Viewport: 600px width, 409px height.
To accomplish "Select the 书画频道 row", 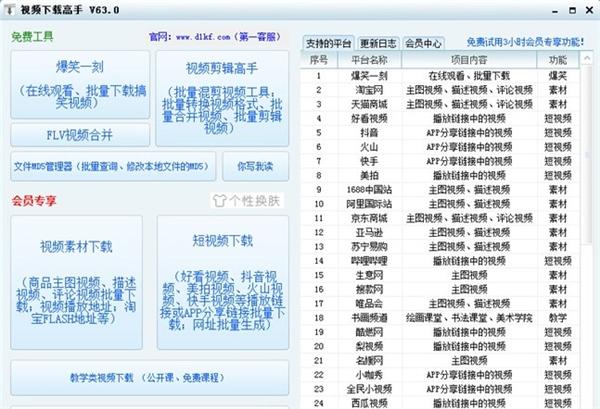I will (440, 318).
